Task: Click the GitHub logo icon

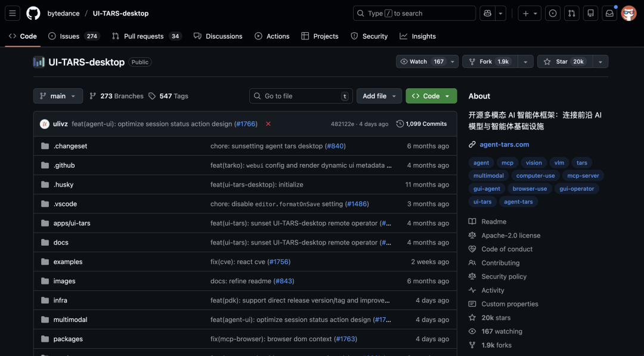Action: (33, 13)
